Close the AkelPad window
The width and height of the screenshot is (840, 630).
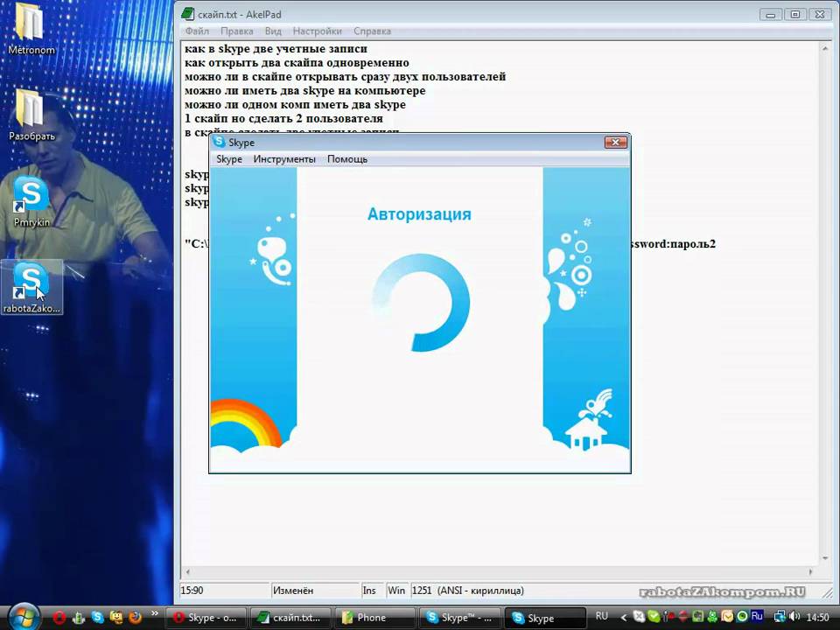820,15
